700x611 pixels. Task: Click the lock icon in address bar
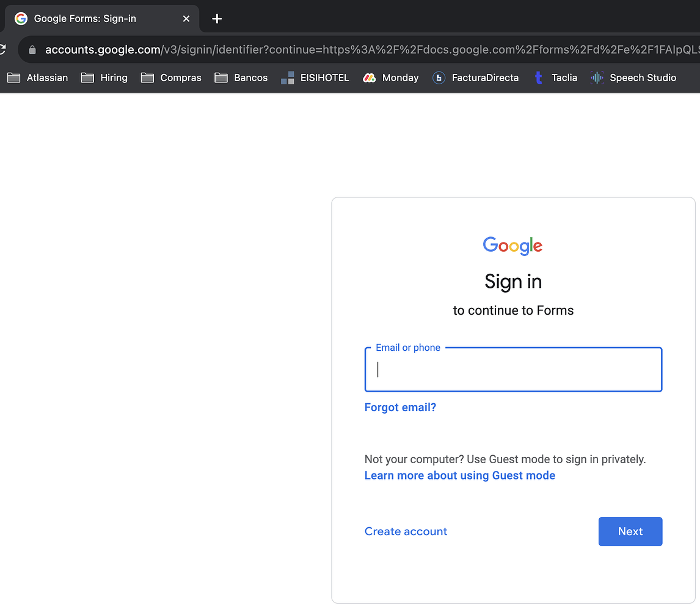[x=32, y=50]
